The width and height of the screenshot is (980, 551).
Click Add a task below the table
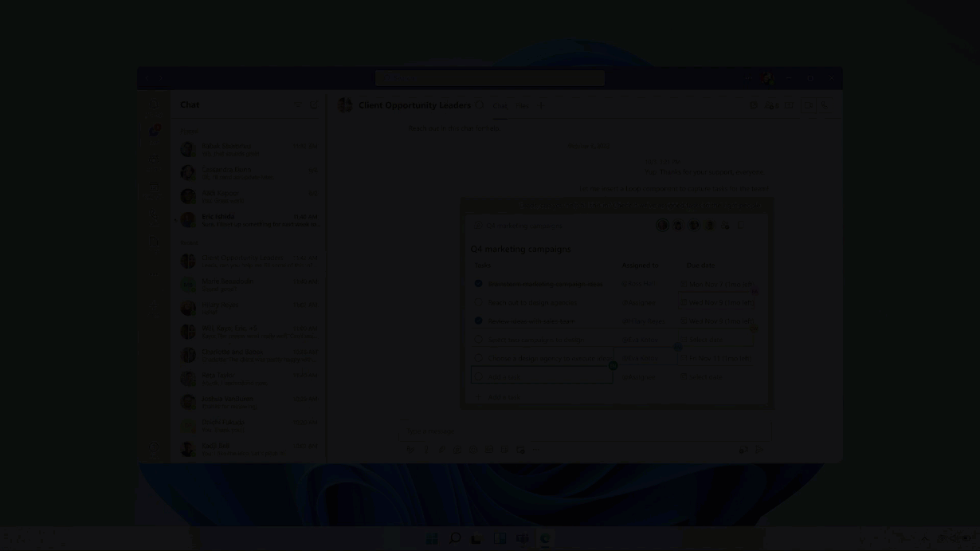coord(504,396)
